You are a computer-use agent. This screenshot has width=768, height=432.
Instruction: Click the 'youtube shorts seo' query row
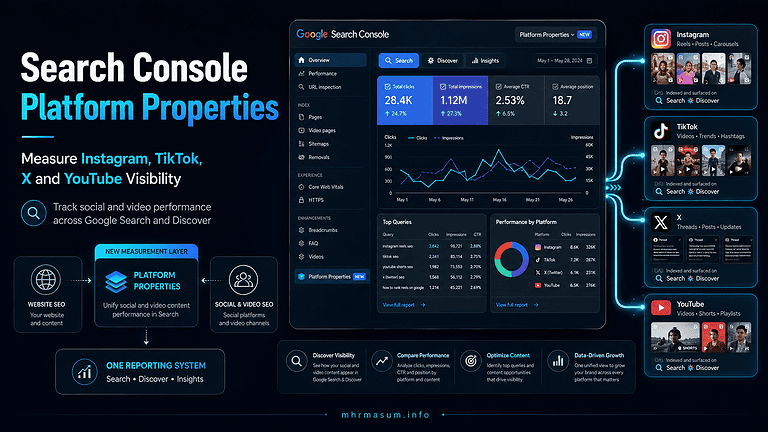[432, 267]
